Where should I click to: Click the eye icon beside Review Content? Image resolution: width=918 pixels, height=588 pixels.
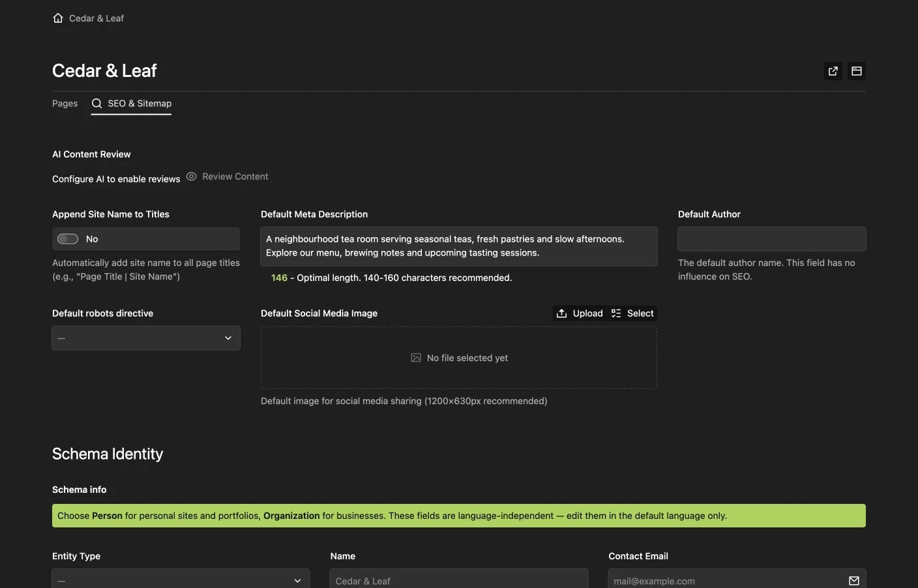click(x=192, y=176)
